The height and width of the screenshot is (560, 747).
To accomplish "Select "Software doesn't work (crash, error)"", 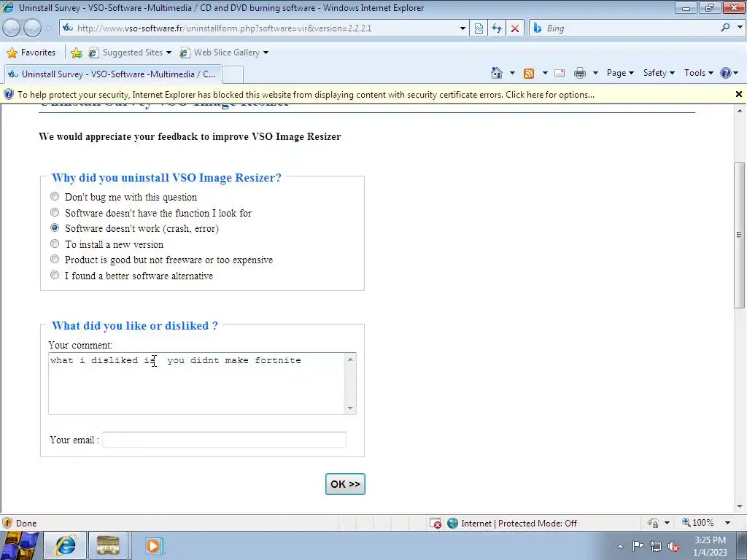I will point(55,227).
